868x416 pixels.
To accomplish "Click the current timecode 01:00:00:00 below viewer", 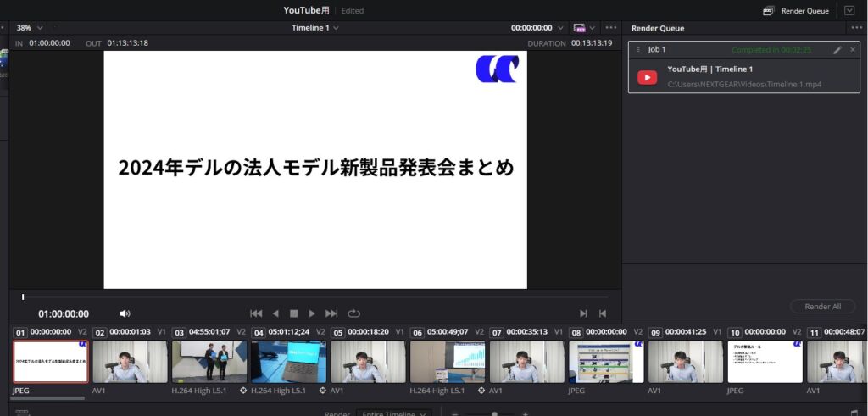I will (63, 314).
